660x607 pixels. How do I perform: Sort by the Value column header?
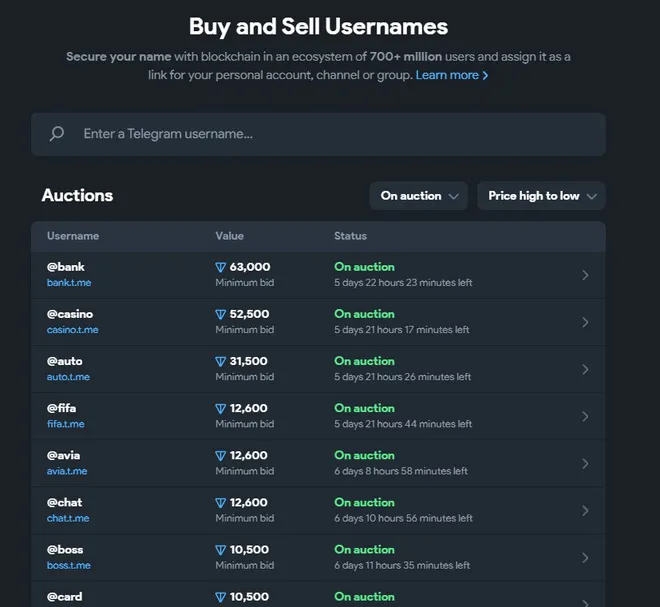tap(229, 236)
